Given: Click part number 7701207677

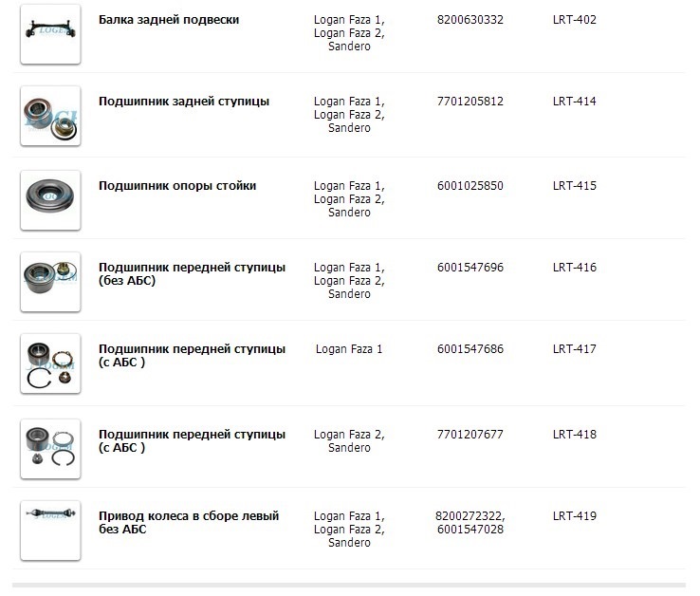Looking at the screenshot, I should coord(470,435).
